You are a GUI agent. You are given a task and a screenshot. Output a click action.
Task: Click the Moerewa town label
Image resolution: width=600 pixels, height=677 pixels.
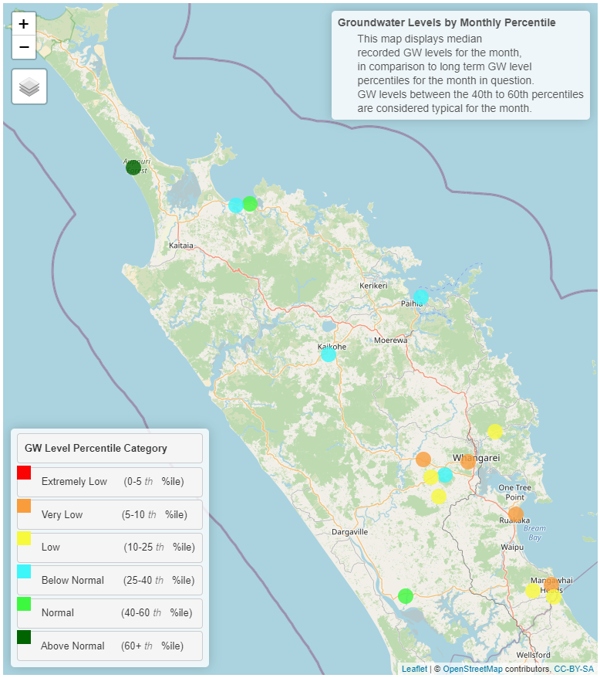[x=391, y=340]
